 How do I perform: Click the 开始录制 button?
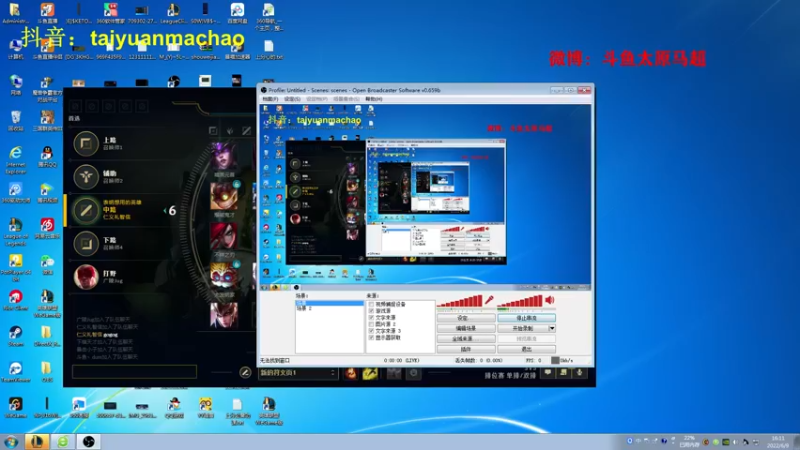coord(523,328)
